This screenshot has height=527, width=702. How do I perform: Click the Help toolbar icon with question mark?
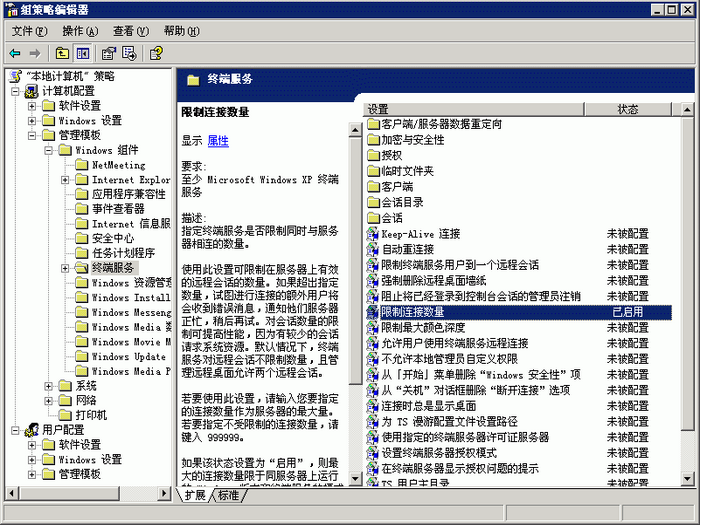pos(156,53)
